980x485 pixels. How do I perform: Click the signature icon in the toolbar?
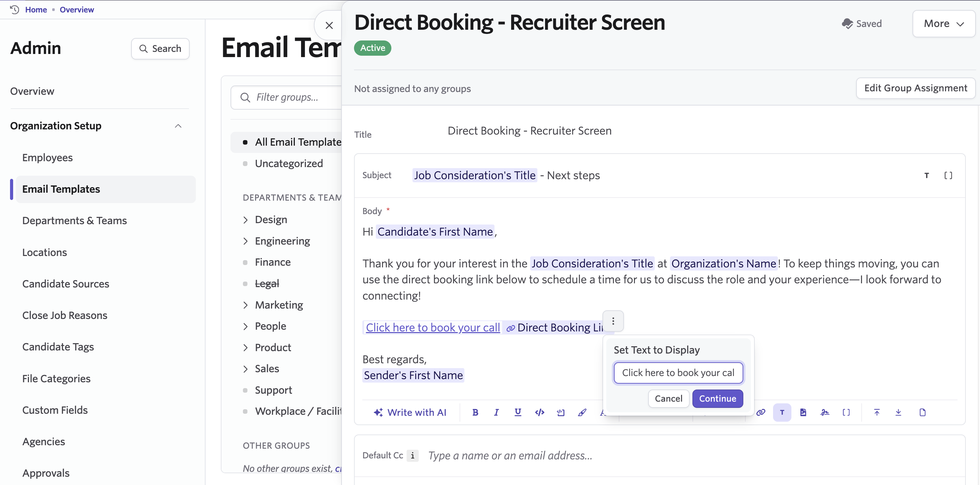[x=824, y=412]
